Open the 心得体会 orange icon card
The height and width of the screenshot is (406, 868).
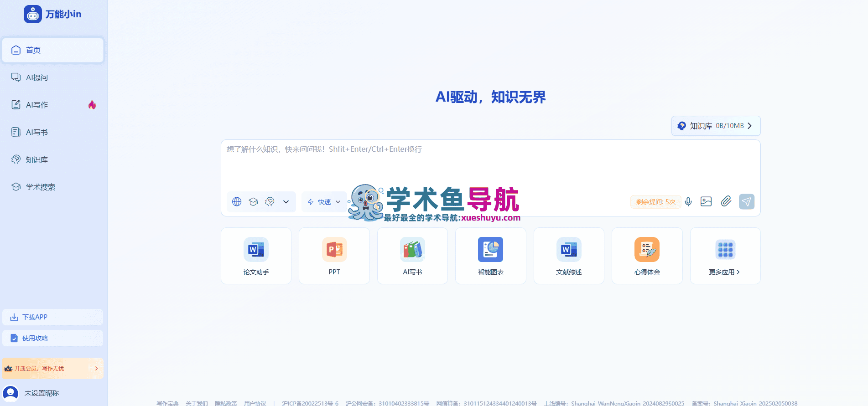pos(647,256)
